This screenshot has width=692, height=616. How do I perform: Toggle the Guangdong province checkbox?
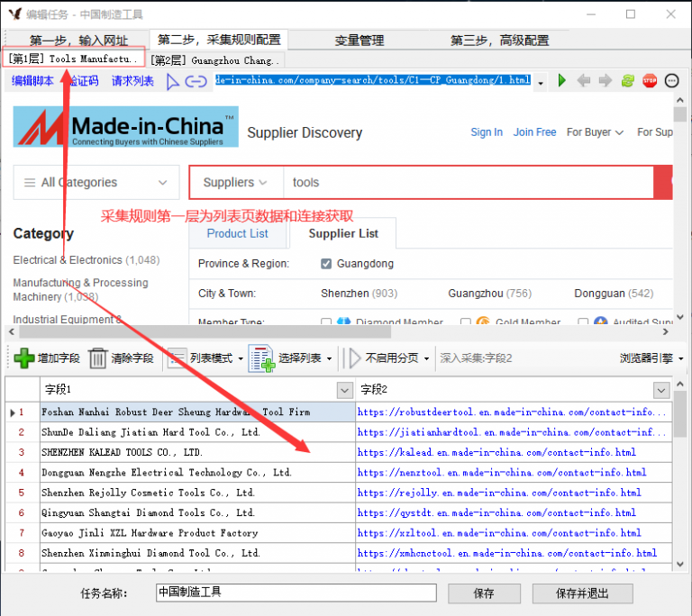(326, 264)
